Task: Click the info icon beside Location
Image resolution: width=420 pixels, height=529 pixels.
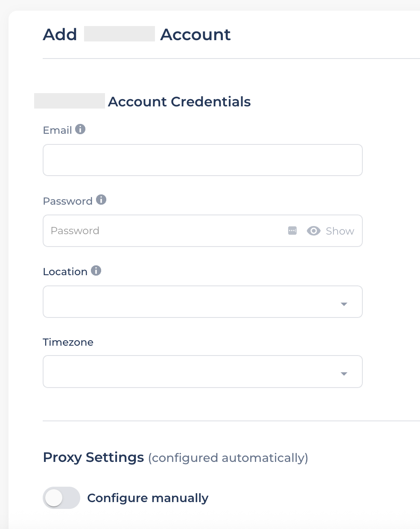Action: [96, 270]
